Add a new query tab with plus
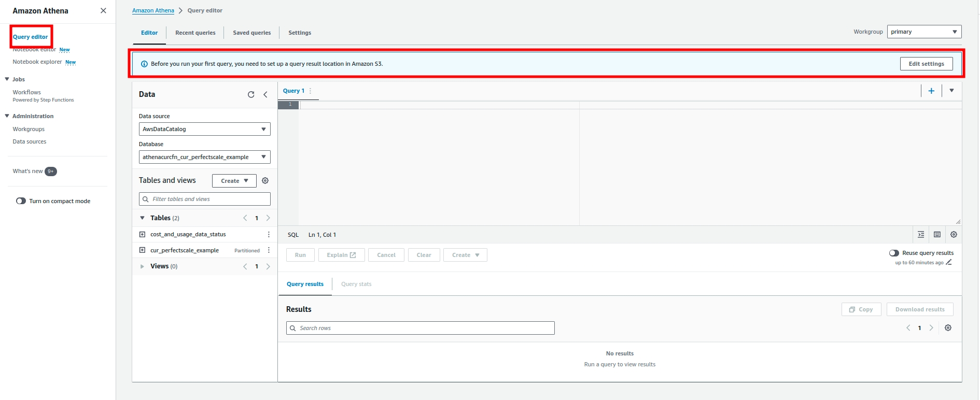Image resolution: width=980 pixels, height=400 pixels. (931, 91)
